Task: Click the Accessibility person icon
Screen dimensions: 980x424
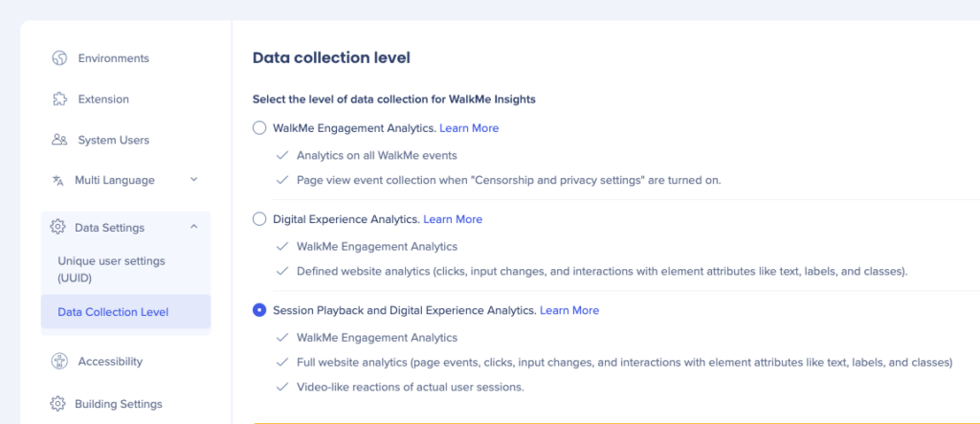Action: click(59, 362)
